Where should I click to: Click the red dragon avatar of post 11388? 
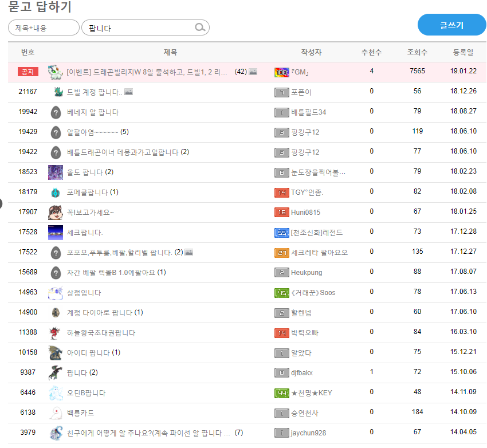pyautogui.click(x=56, y=332)
